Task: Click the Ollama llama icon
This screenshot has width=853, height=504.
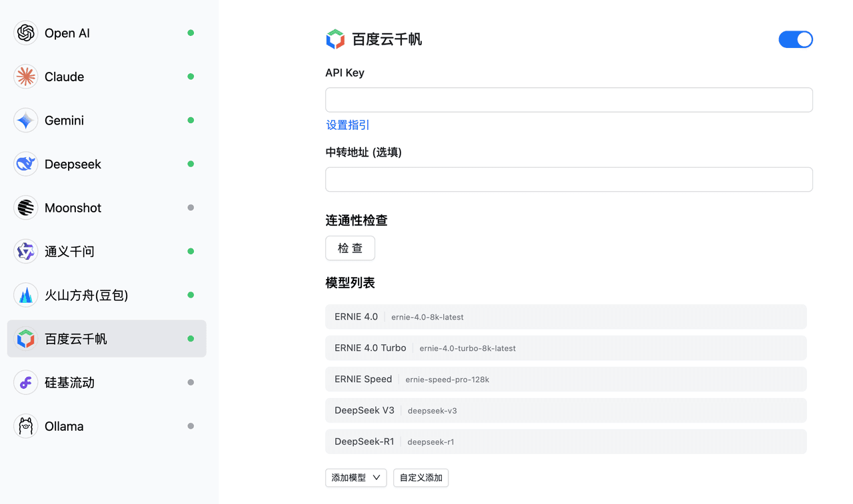Action: click(26, 426)
